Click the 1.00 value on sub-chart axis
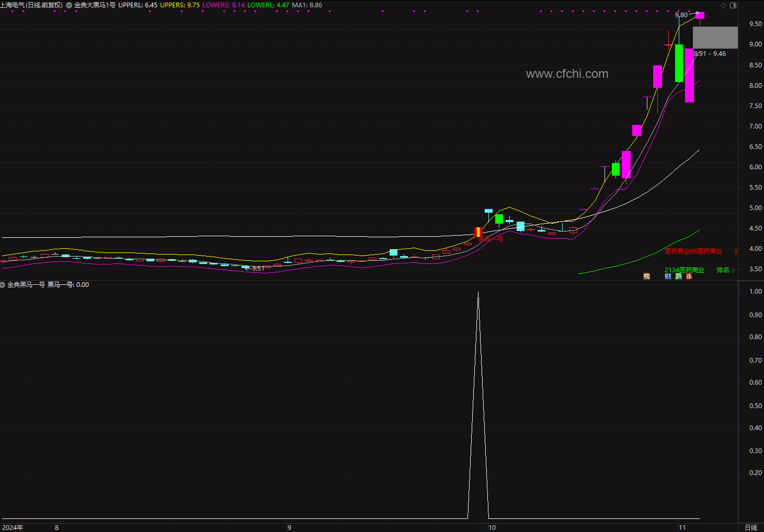Viewport: 764px width, 532px height. (755, 292)
